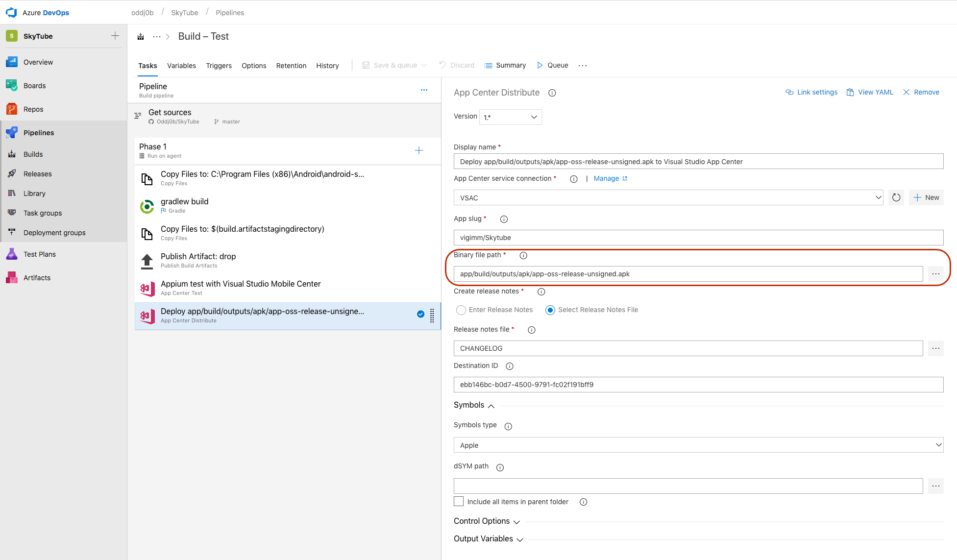
Task: Switch to the Triggers tab
Action: pyautogui.click(x=219, y=65)
